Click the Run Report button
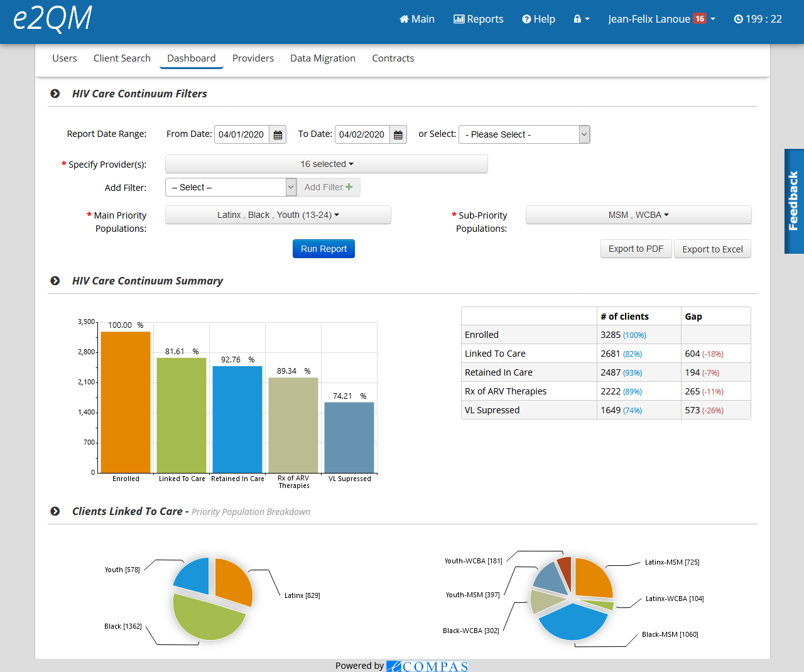Screen dimensions: 804x672 click(323, 249)
